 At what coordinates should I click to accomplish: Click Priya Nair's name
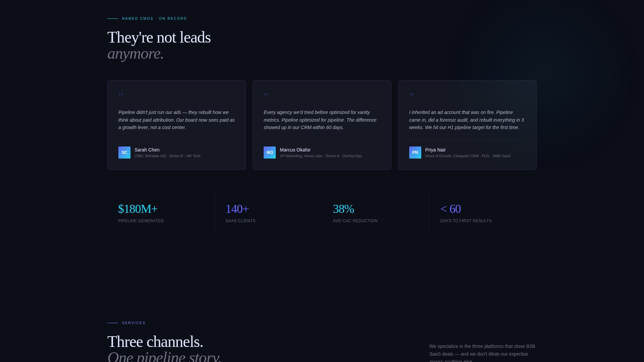(435, 150)
